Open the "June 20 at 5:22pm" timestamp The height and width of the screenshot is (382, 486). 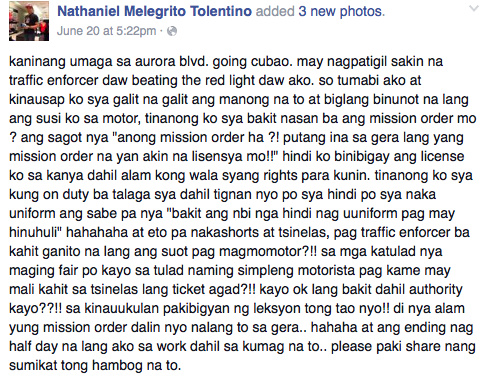[106, 31]
